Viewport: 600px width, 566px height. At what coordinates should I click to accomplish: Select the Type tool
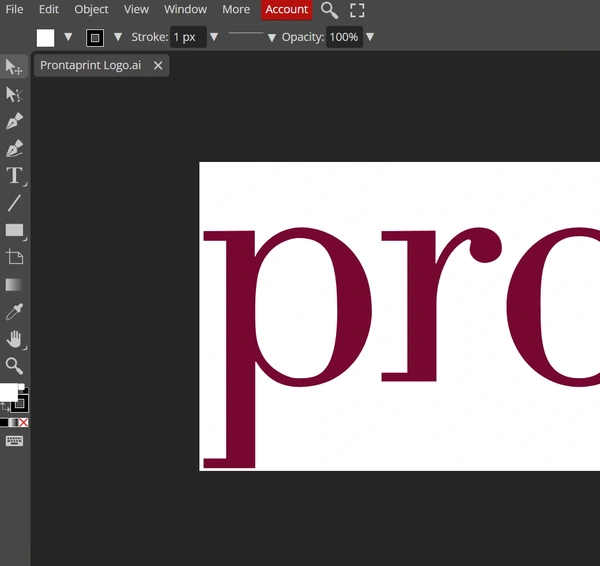tap(14, 176)
